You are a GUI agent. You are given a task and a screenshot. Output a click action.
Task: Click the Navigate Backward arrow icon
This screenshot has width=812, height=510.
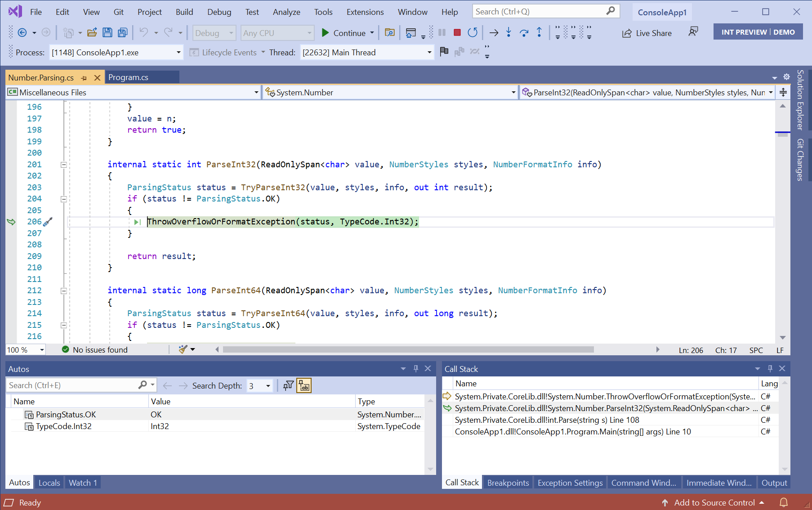point(22,32)
